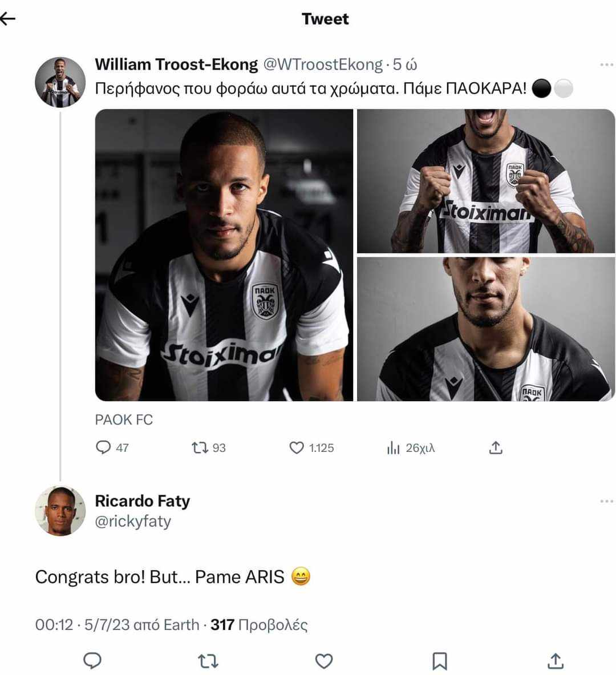This screenshot has width=616, height=675.
Task: Like Ricardo Faty's reply
Action: point(324,661)
